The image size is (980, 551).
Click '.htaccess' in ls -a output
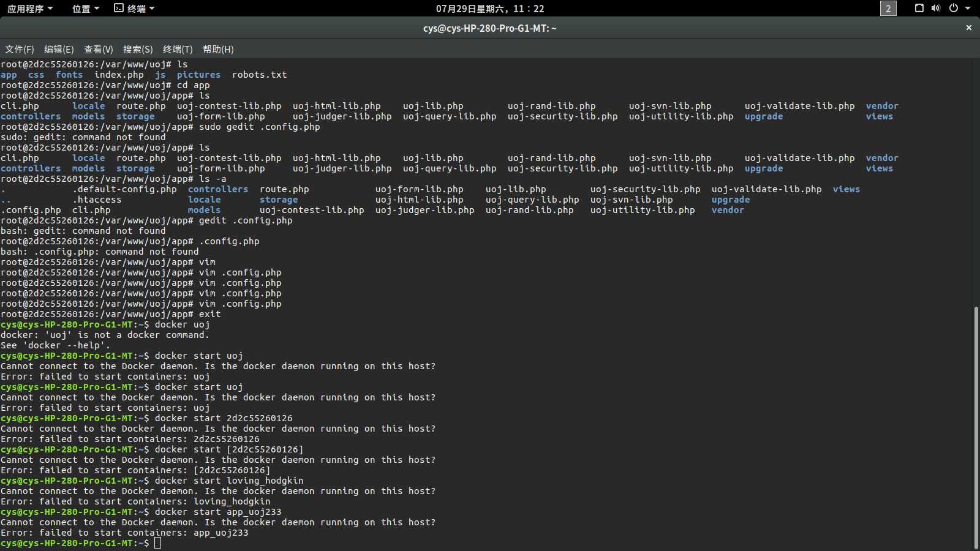[97, 200]
